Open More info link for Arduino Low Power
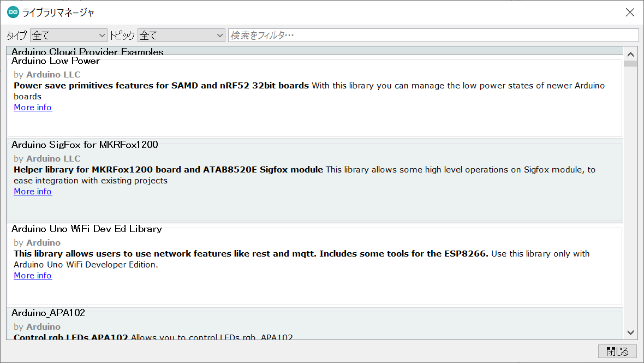 click(x=33, y=107)
